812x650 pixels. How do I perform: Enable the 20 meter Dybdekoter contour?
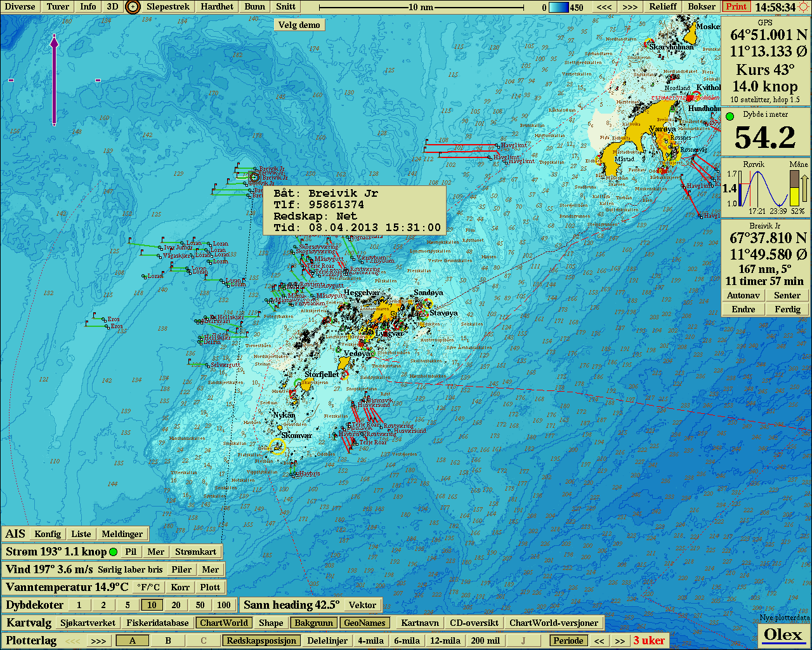[176, 605]
